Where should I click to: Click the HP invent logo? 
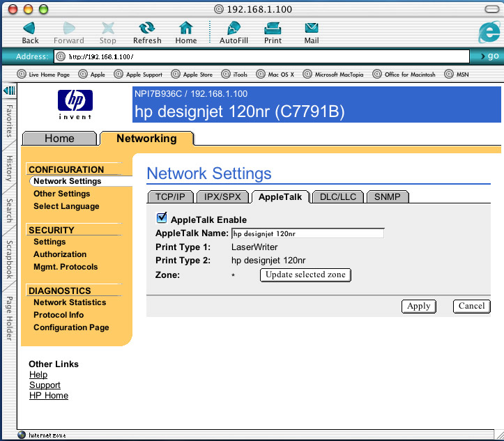(75, 105)
